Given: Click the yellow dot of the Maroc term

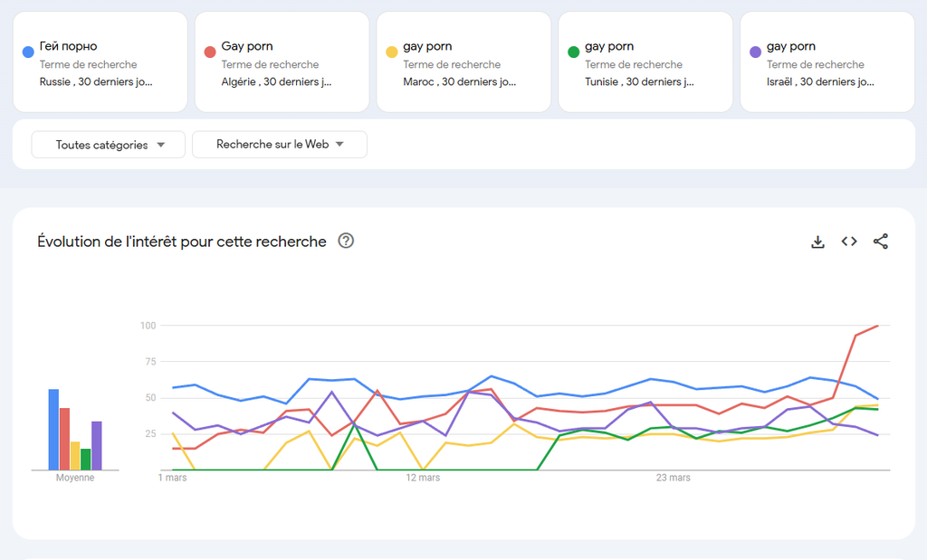Looking at the screenshot, I should tap(392, 52).
